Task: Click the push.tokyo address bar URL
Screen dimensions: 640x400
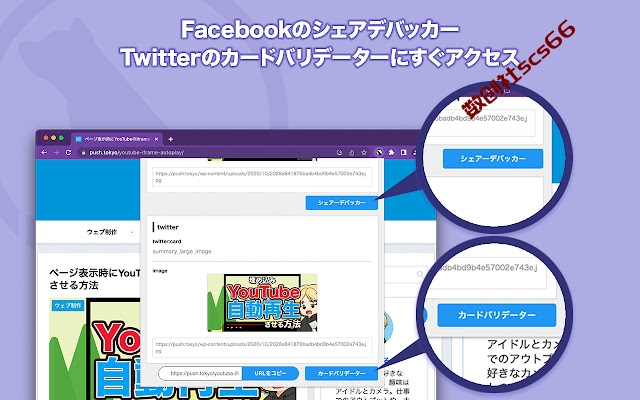Action: (x=137, y=153)
